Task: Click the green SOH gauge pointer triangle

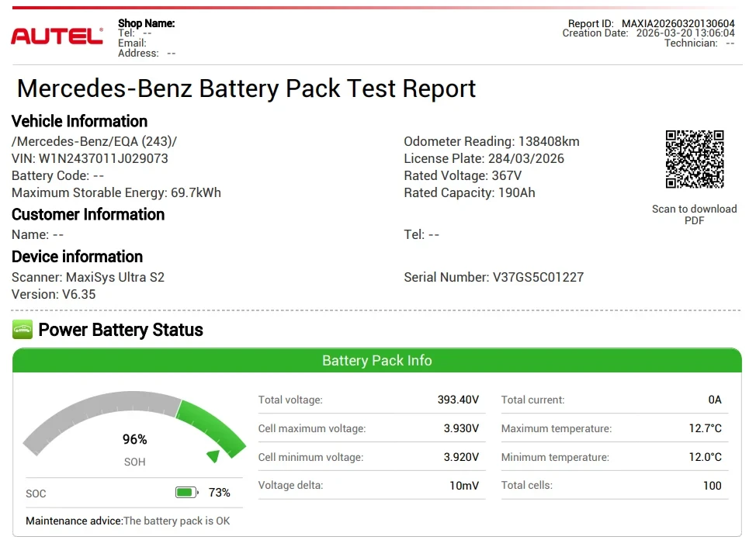Action: tap(213, 455)
